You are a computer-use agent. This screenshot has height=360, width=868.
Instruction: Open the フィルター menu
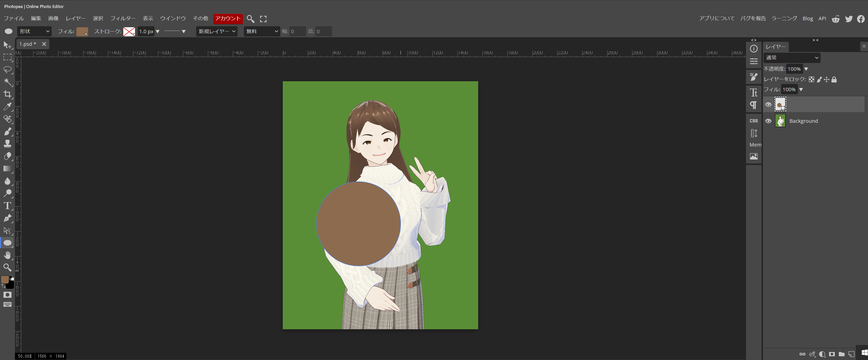click(x=123, y=18)
